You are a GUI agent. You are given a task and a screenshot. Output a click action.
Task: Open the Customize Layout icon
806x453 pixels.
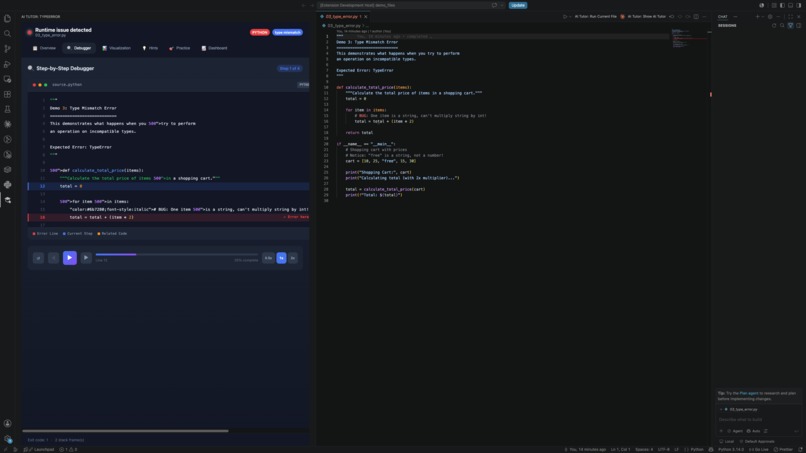click(x=774, y=5)
